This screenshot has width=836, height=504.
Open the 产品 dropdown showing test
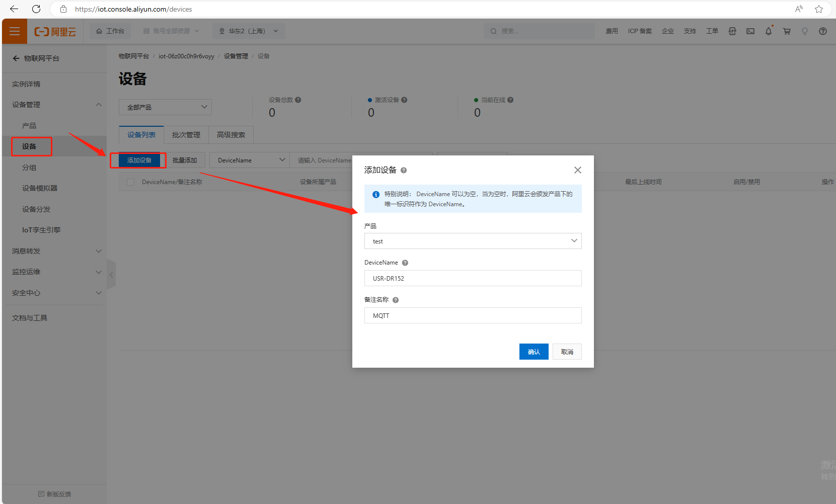click(x=473, y=241)
